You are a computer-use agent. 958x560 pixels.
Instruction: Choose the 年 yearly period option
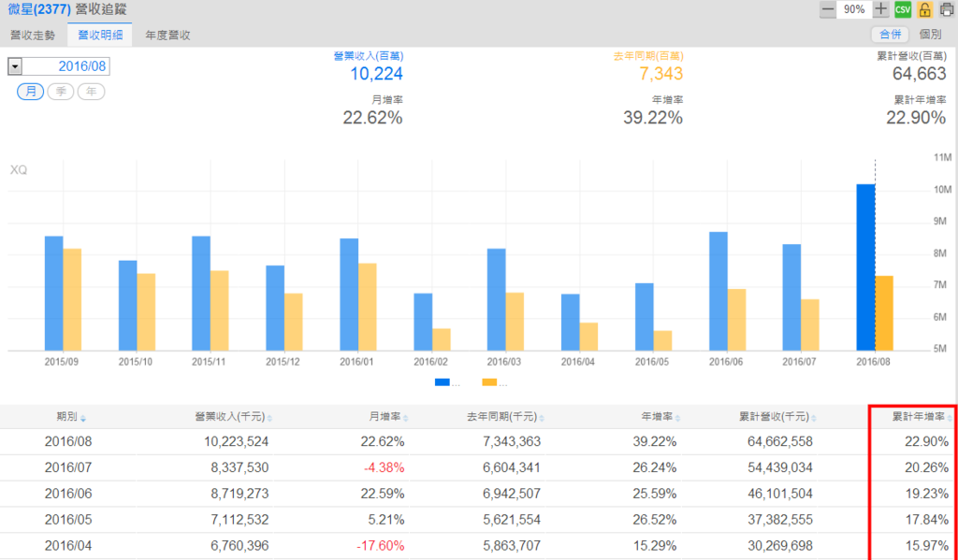pyautogui.click(x=91, y=92)
